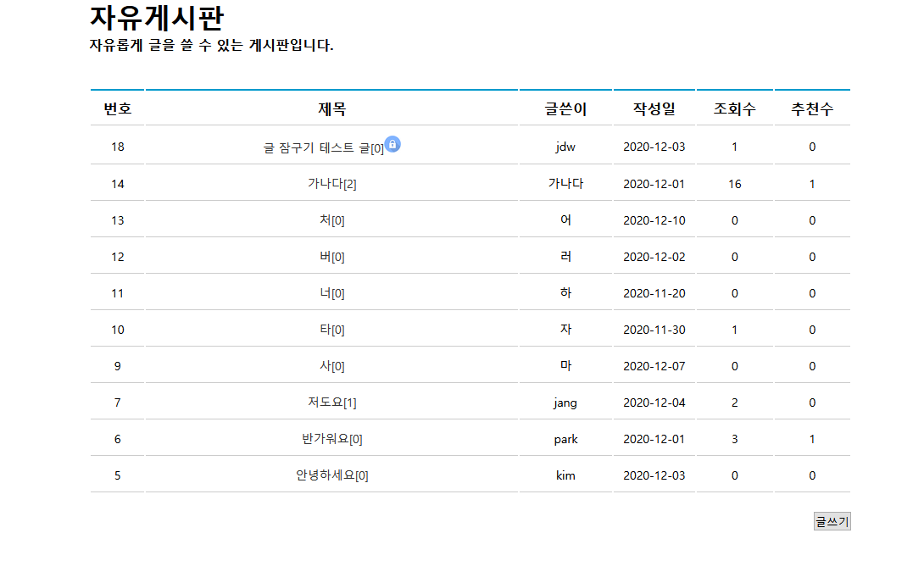Select author 러 in row 12
Image resolution: width=924 pixels, height=572 pixels.
point(565,257)
